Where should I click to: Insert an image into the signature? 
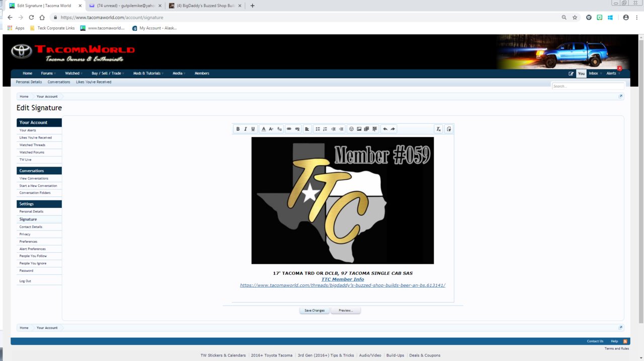pos(359,129)
